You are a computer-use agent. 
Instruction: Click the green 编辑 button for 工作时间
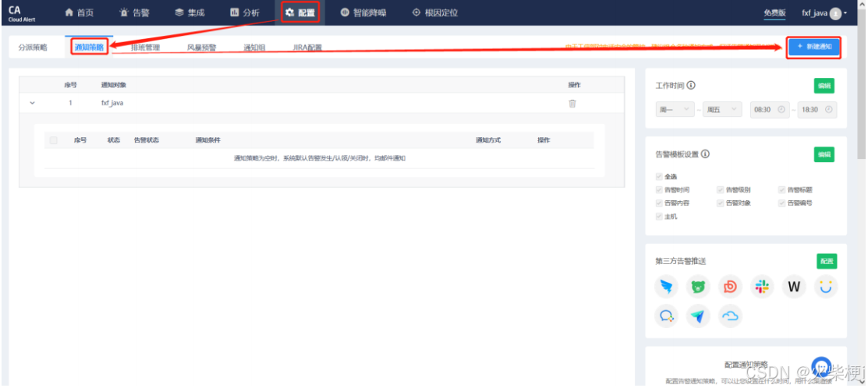pyautogui.click(x=824, y=86)
